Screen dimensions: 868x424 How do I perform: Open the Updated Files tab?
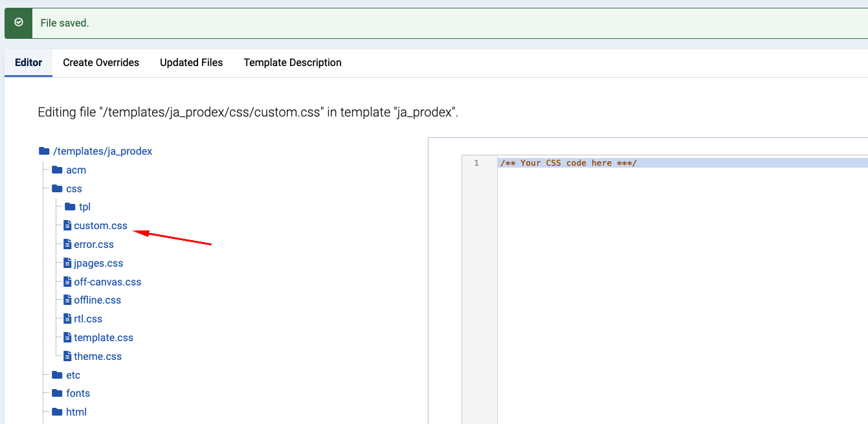coord(192,63)
